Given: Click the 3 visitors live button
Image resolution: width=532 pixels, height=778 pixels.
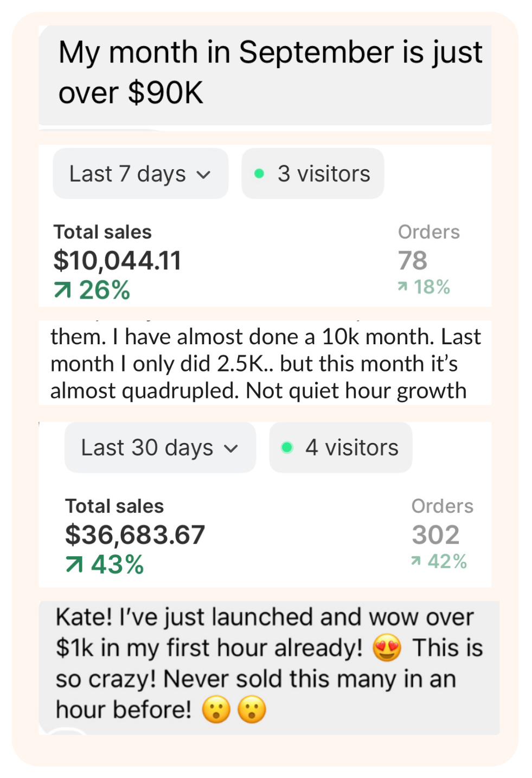Looking at the screenshot, I should tap(313, 174).
